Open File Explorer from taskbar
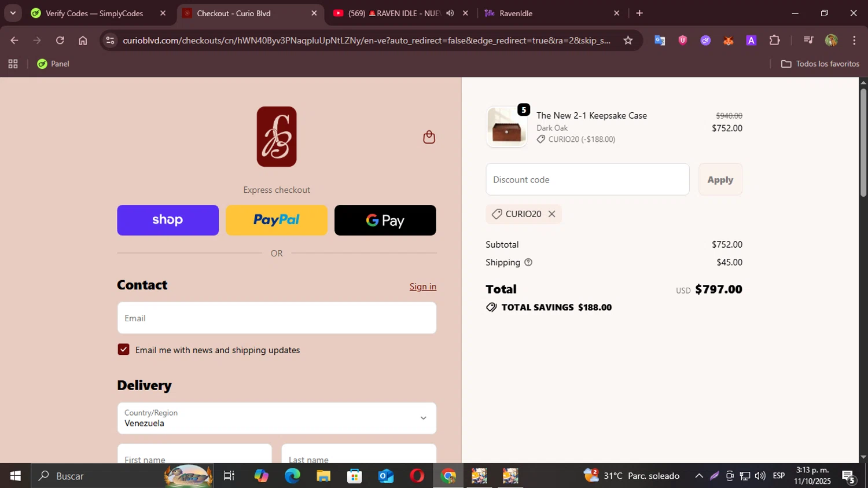This screenshot has width=868, height=488. tap(323, 476)
